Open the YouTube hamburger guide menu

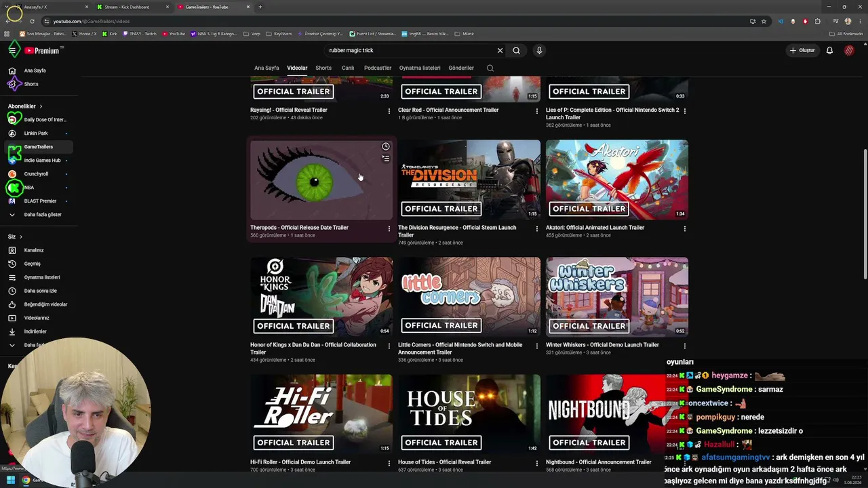12,50
